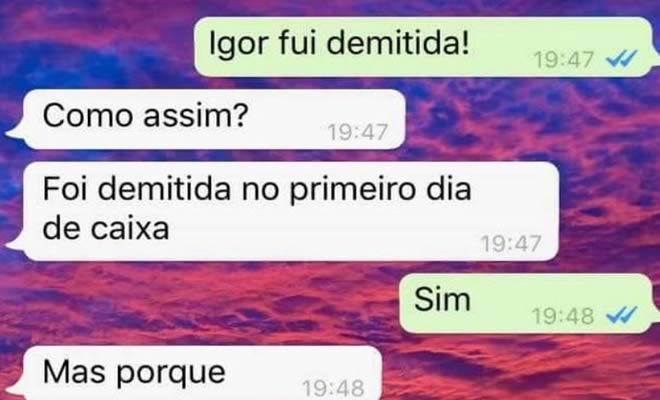The width and height of the screenshot is (660, 400).
Task: Tap the blue read receipt on 'Igor fui demitida!'
Action: pos(622,59)
